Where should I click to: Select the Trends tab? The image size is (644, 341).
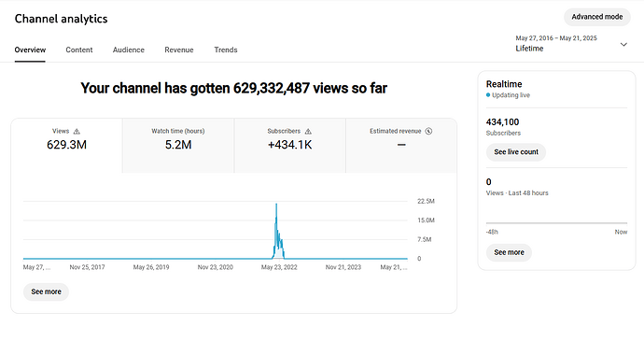[226, 50]
